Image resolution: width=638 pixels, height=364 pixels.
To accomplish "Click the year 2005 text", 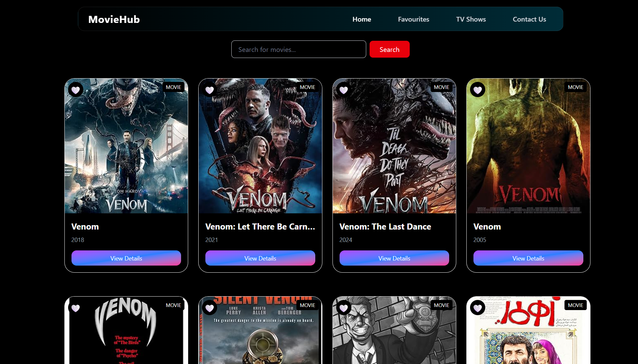I will [x=480, y=240].
